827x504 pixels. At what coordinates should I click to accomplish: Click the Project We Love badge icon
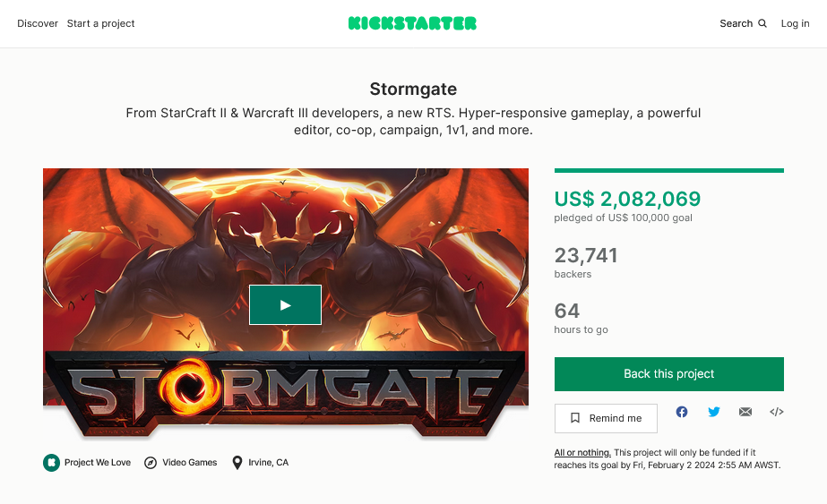pos(52,463)
